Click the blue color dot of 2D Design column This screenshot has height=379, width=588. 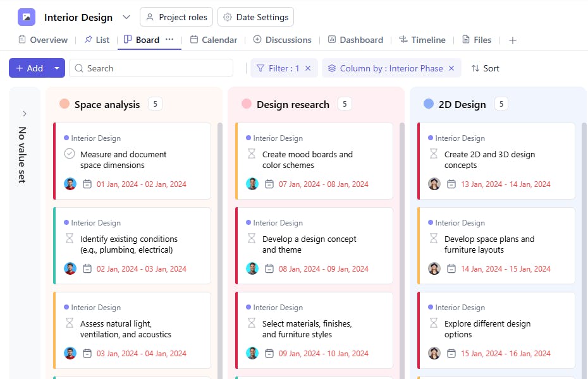(429, 104)
